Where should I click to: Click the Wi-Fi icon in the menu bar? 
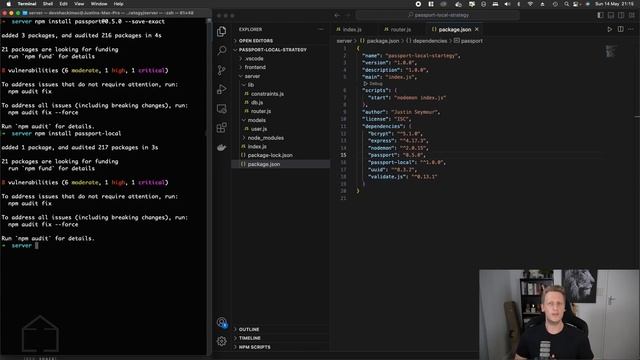(x=530, y=4)
